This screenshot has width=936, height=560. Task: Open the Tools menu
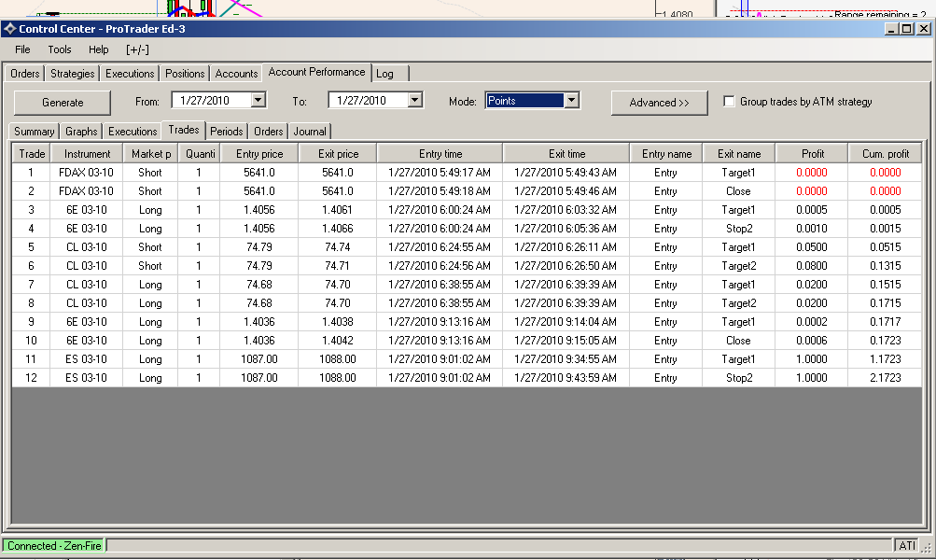pyautogui.click(x=60, y=49)
